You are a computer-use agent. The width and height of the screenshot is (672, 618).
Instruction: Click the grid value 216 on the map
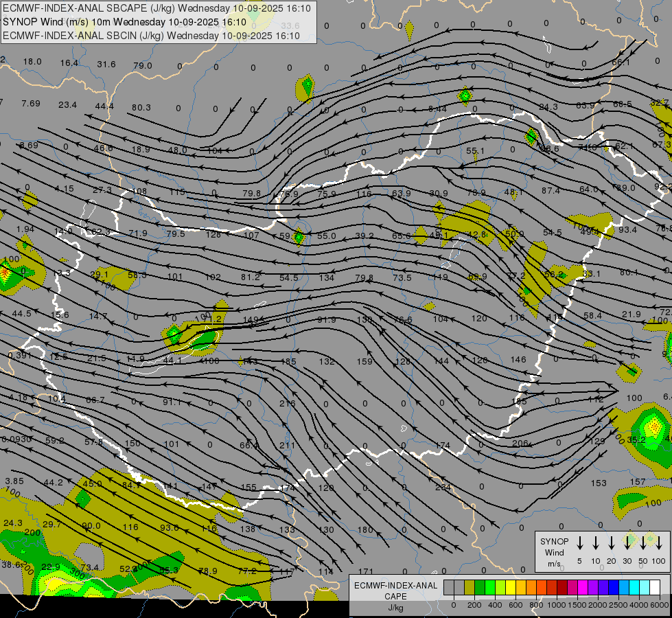[x=287, y=404]
